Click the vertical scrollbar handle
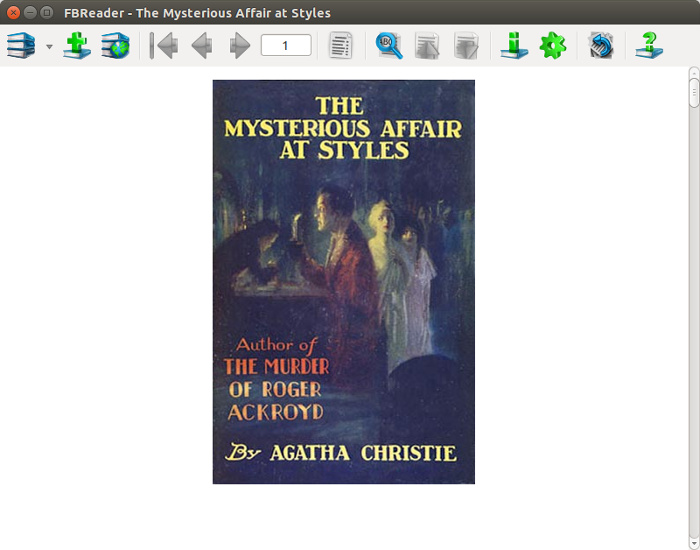This screenshot has height=550, width=700. coord(694,93)
